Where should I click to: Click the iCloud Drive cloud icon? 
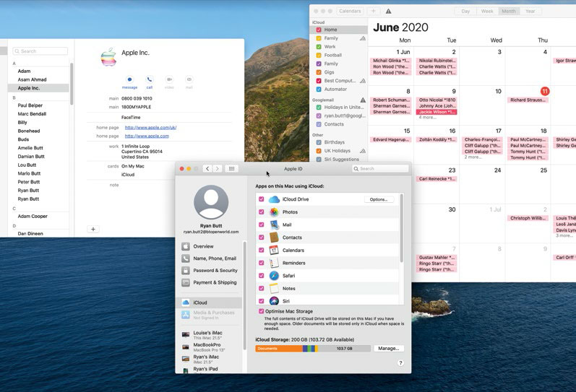[274, 199]
